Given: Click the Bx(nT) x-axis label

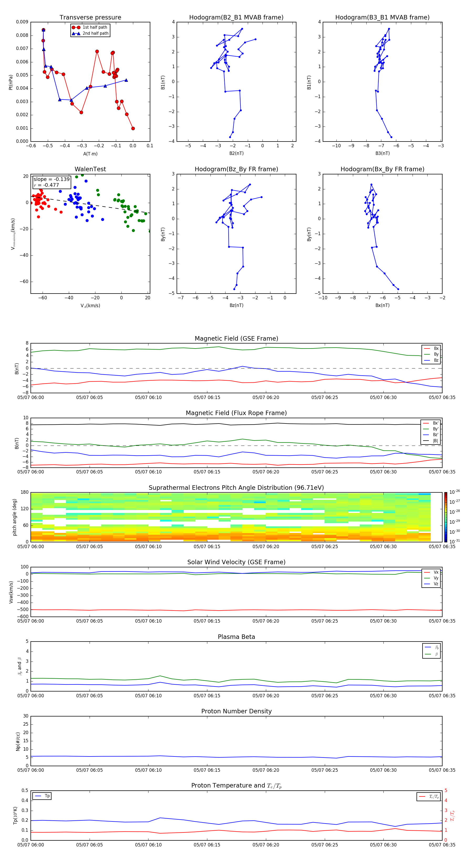Looking at the screenshot, I should tap(382, 305).
